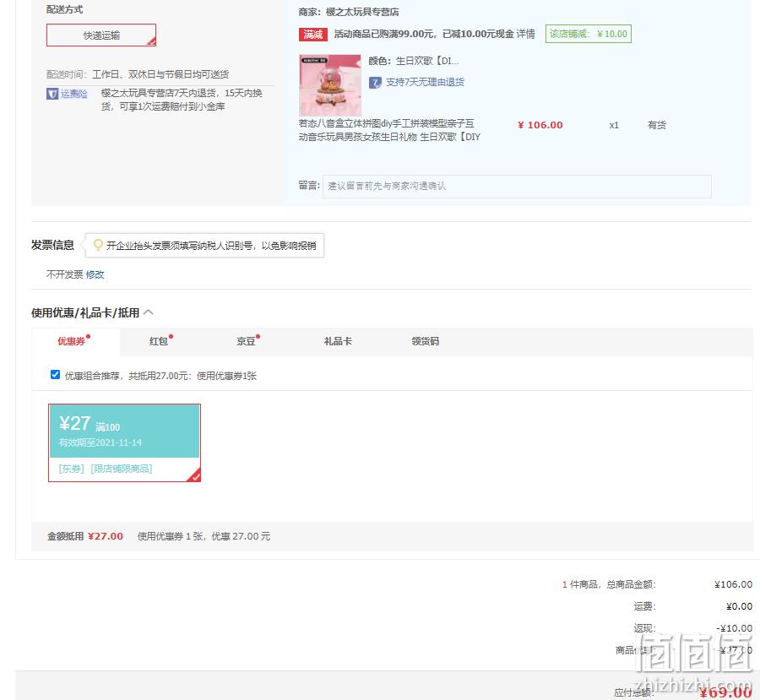
Task: Click the x1 quantity text
Action: pos(614,125)
